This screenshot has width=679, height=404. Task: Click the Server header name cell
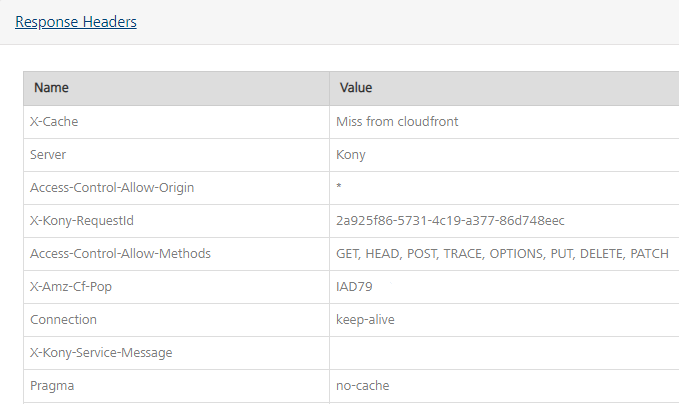click(x=176, y=155)
